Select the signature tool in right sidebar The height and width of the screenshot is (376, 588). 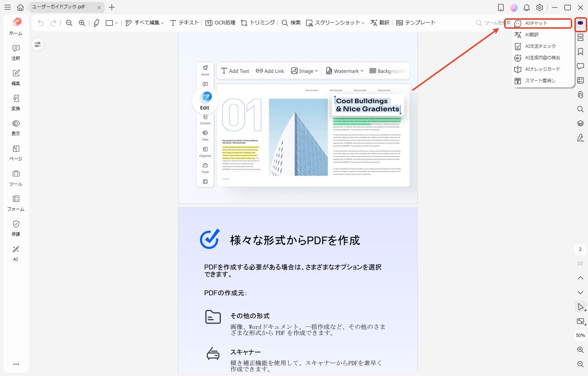pos(581,138)
